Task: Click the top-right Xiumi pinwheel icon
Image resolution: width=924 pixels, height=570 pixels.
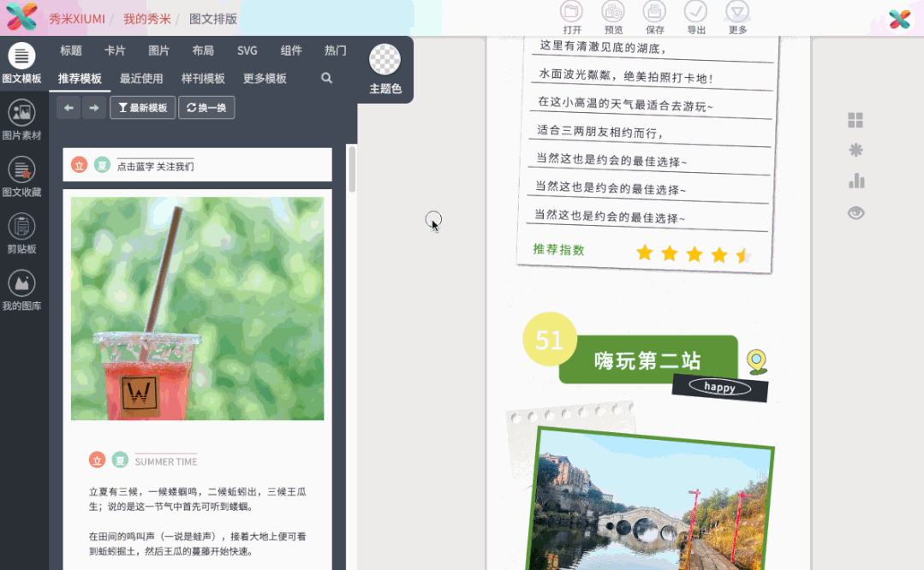Action: tap(899, 19)
